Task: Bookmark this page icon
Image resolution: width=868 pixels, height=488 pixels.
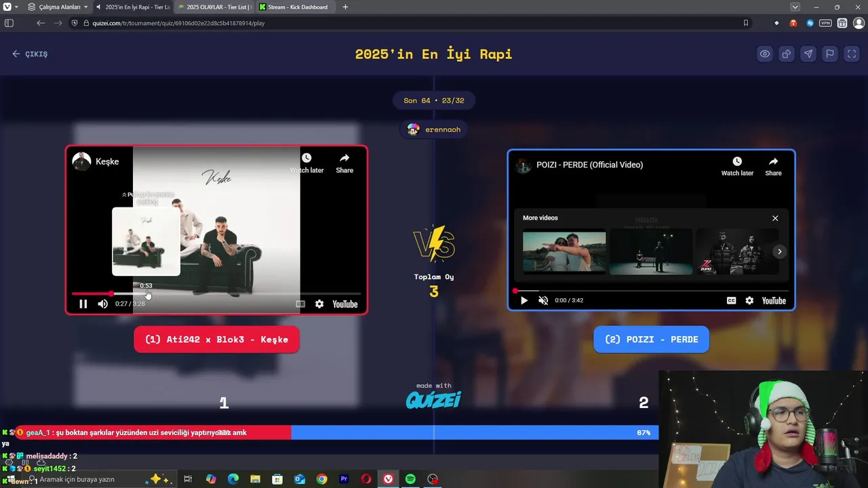Action: point(746,23)
